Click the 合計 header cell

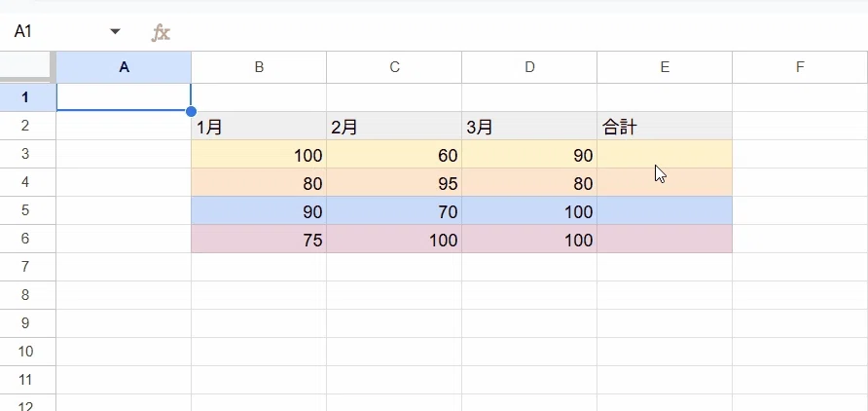[665, 126]
